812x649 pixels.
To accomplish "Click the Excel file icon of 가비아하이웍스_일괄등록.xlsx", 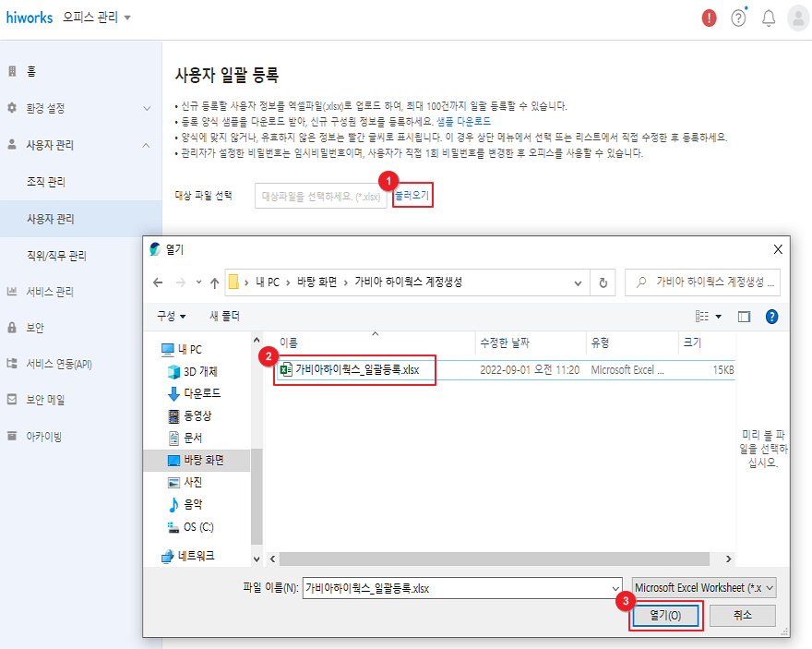I will (x=286, y=370).
